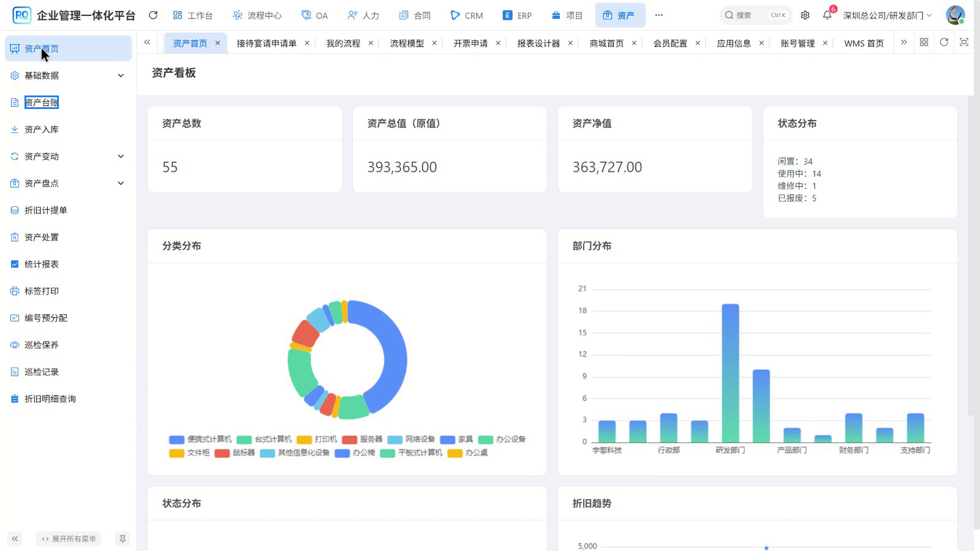The height and width of the screenshot is (551, 980).
Task: Toggle 打印机 legend entry
Action: (317, 440)
